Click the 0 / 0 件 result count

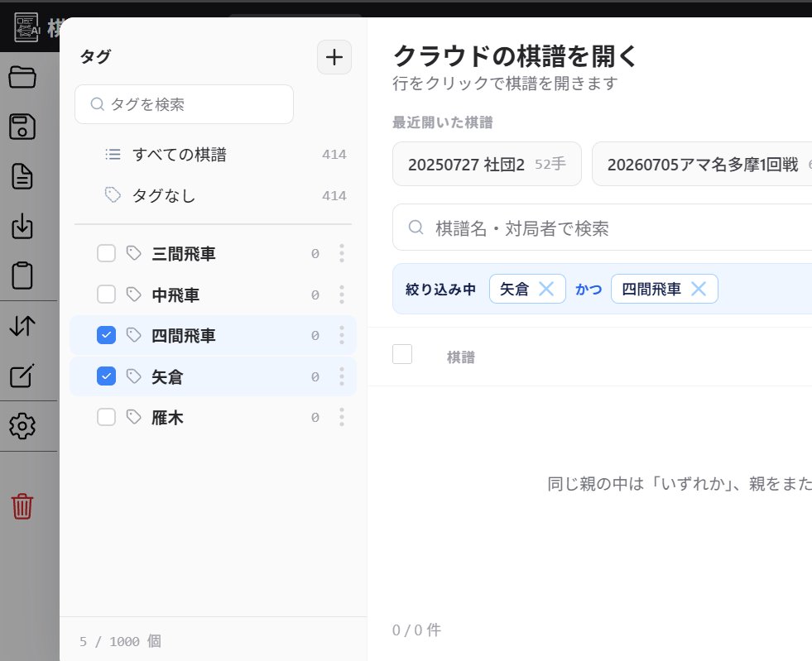pyautogui.click(x=417, y=630)
